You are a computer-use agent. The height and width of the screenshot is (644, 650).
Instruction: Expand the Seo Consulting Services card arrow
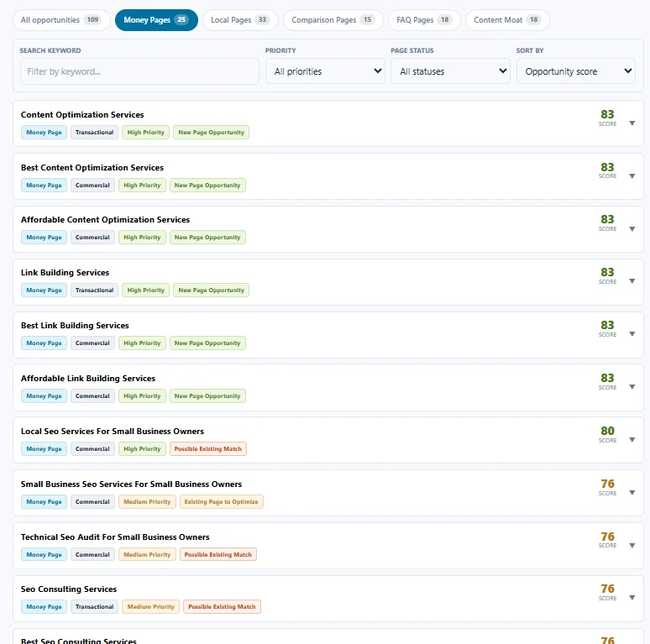(632, 598)
